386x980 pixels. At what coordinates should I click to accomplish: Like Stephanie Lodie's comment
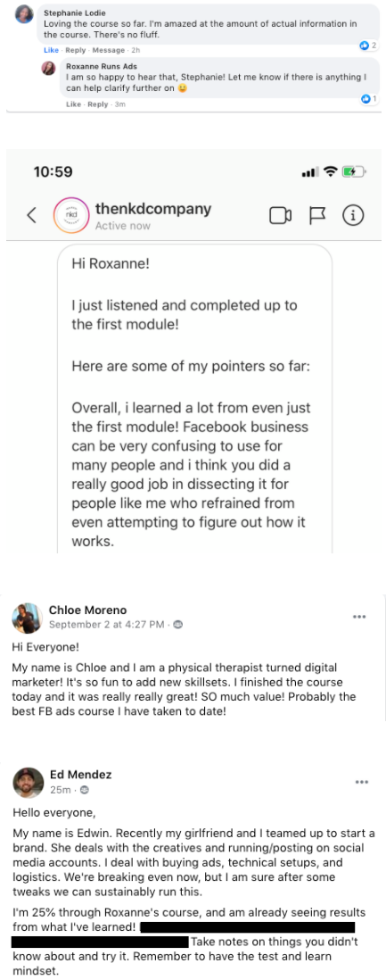[51, 50]
